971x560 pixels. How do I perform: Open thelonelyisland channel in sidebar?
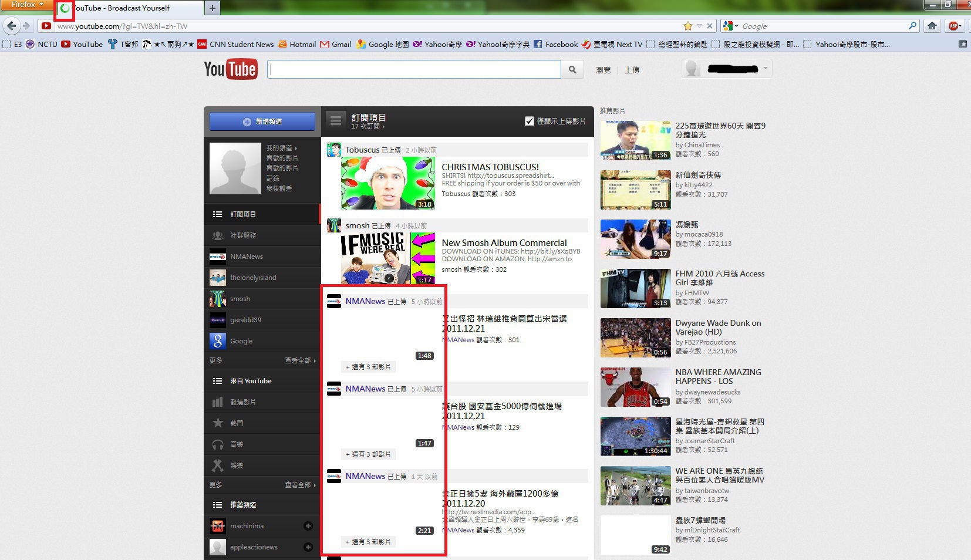(262, 278)
